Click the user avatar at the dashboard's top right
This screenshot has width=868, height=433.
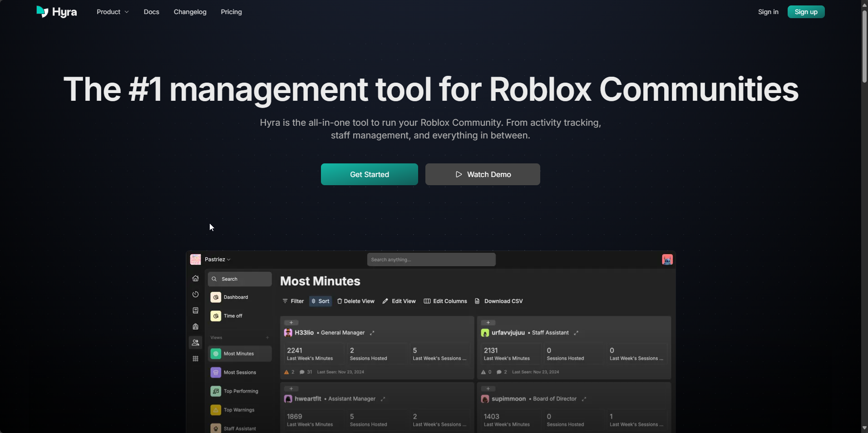(667, 260)
